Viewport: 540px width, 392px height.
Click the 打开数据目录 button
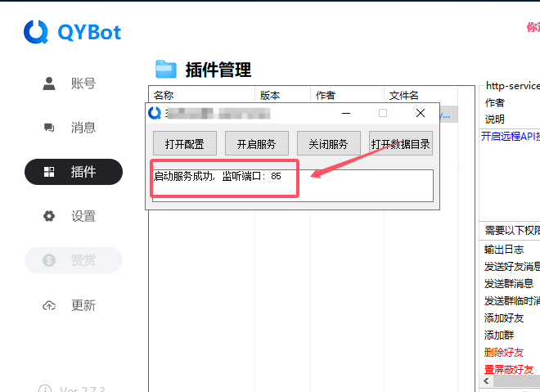click(x=401, y=144)
